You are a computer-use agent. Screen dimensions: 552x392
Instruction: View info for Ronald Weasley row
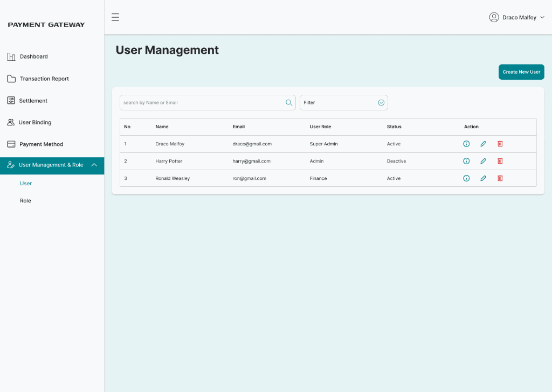466,178
